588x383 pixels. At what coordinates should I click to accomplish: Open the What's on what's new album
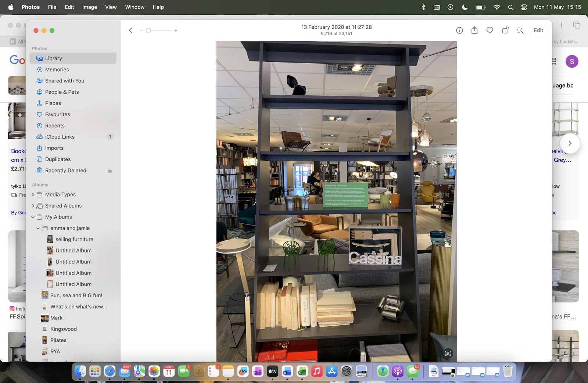point(73,306)
